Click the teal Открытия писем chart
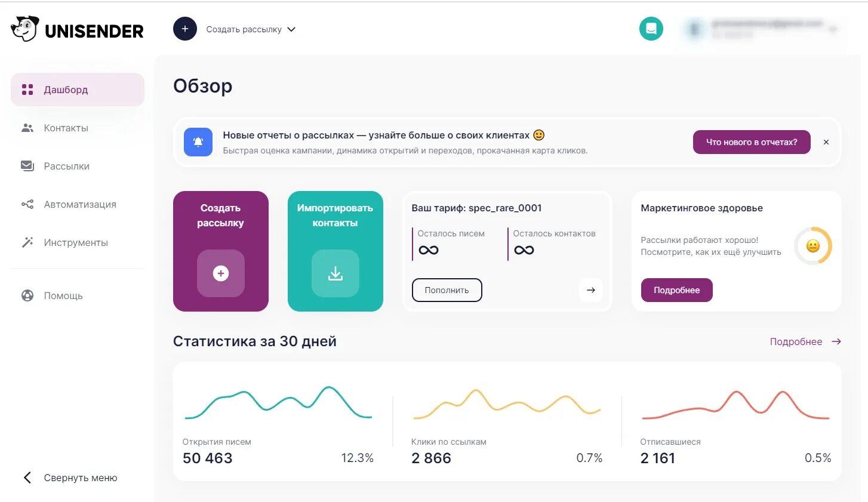This screenshot has width=868, height=502. coord(278,402)
